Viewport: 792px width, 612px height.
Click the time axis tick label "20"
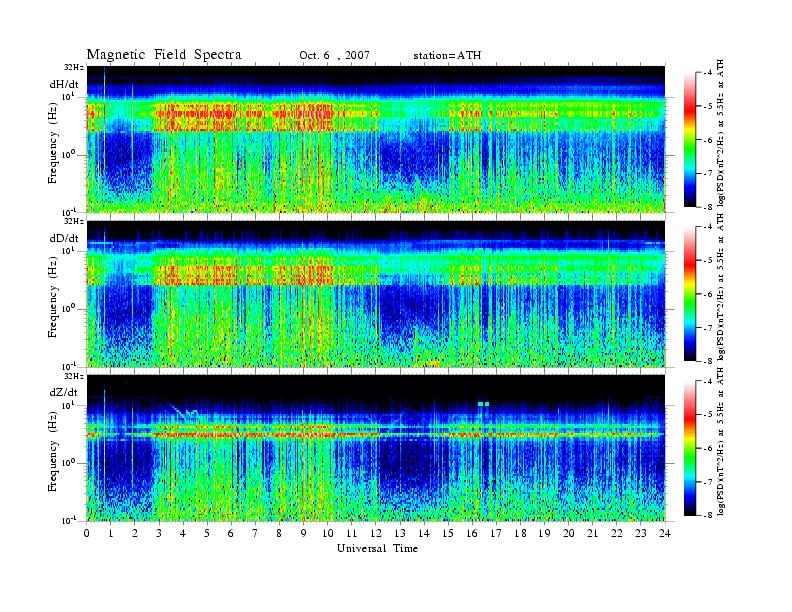[568, 533]
